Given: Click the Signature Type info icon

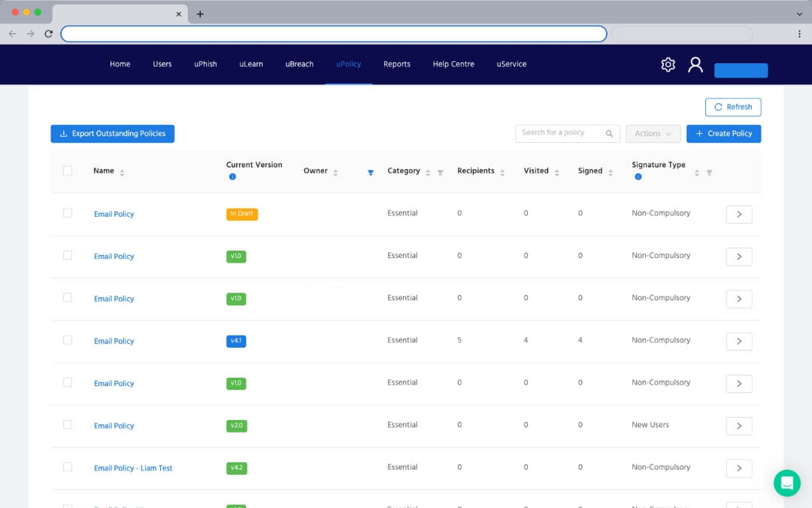Looking at the screenshot, I should click(638, 177).
